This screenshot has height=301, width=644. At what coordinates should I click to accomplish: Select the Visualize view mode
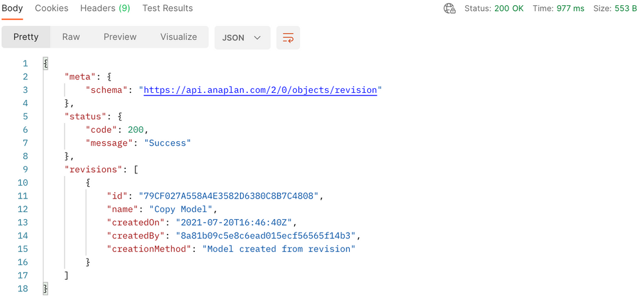coord(179,37)
